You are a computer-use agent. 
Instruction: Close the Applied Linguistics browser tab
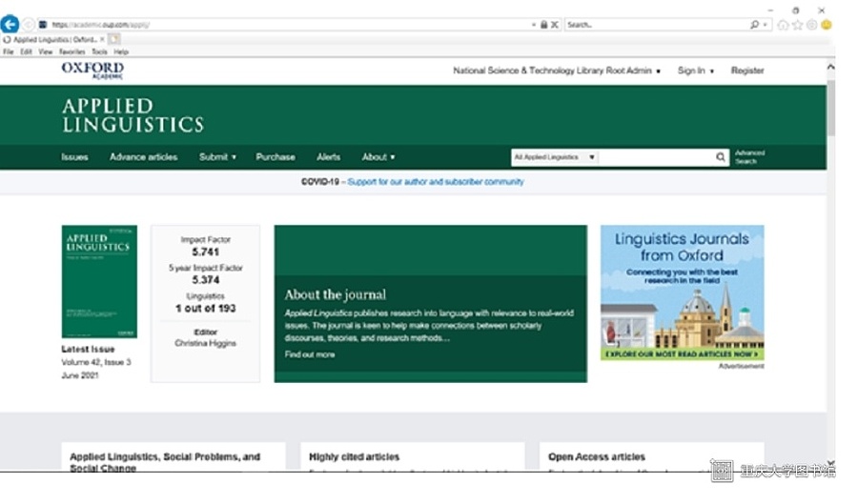click(102, 39)
